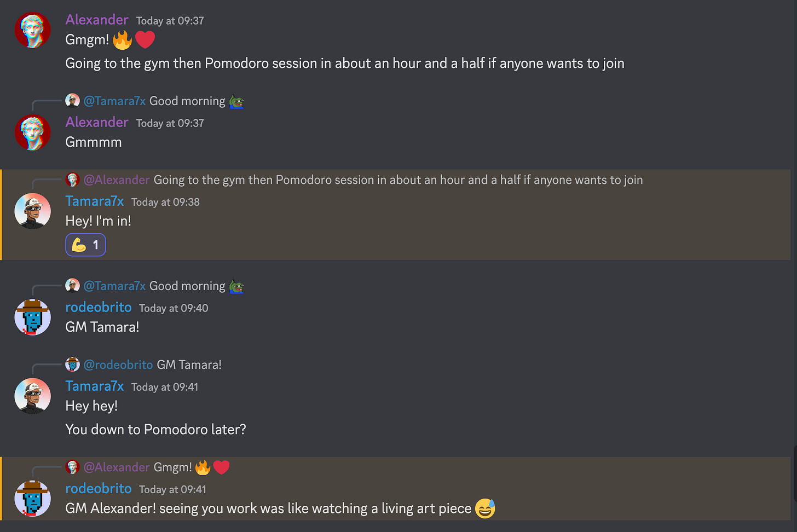Click the fire emoji in Alexander's Gmgm message
Screen dimensions: 797x532
[x=122, y=40]
